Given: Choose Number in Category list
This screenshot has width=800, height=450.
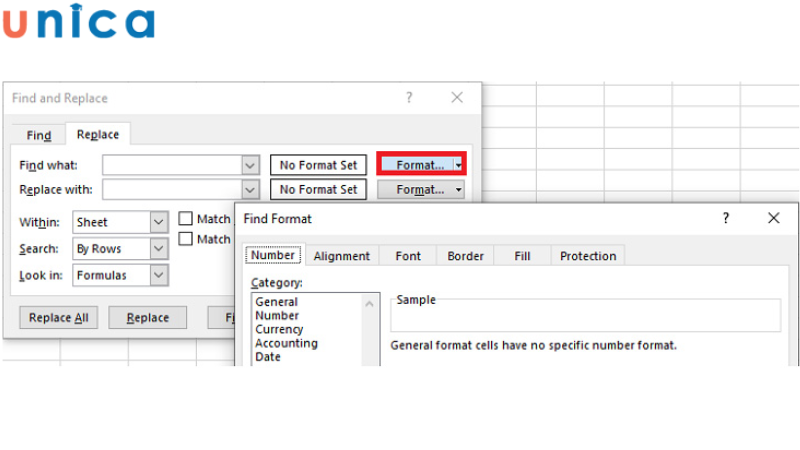Looking at the screenshot, I should pos(277,315).
